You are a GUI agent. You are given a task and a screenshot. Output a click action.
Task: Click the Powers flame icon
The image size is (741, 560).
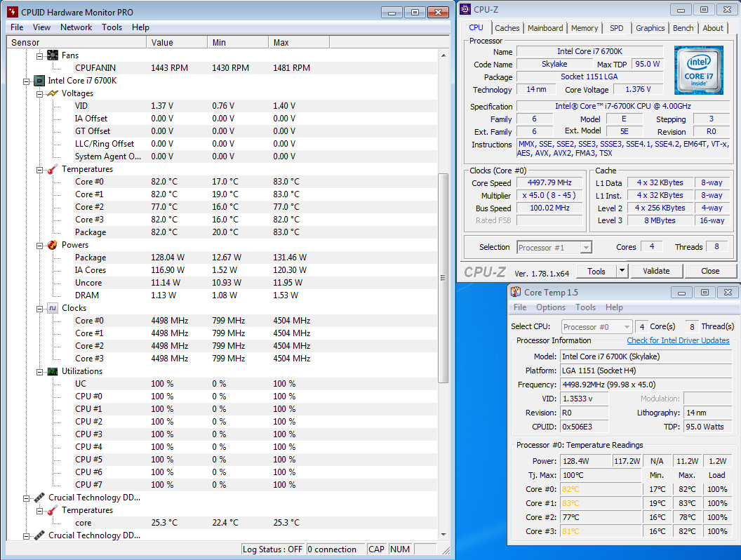(x=53, y=245)
